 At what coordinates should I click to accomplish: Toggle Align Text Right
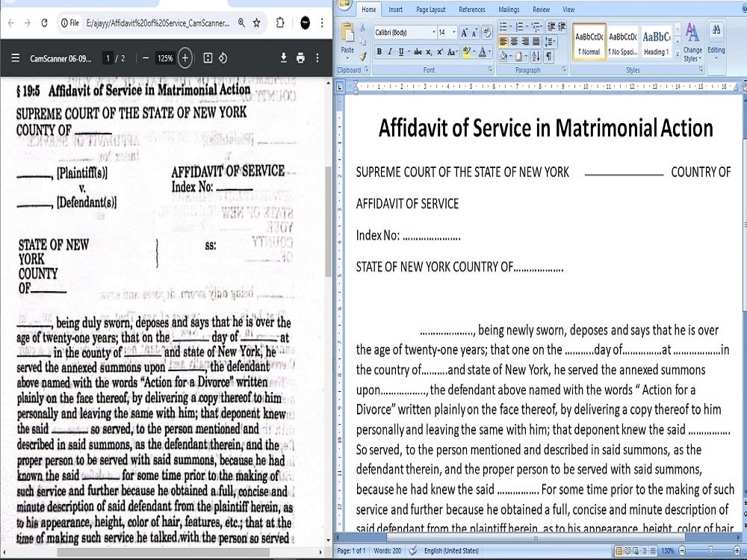click(525, 42)
